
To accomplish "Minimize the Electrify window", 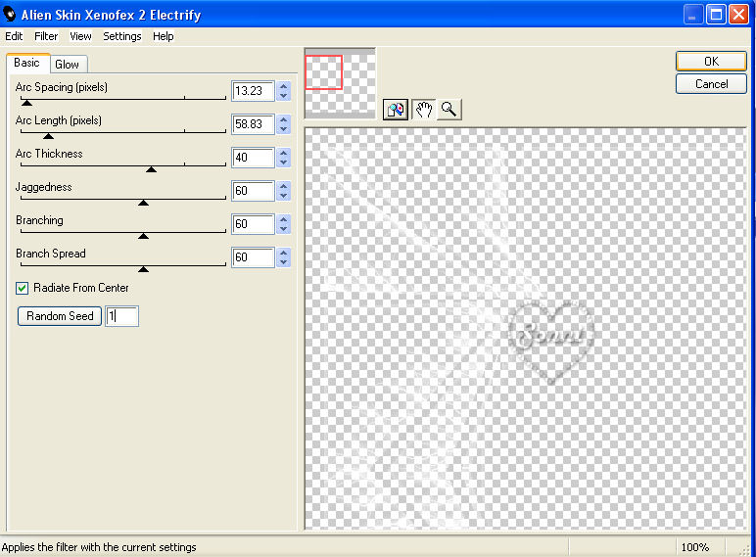I will tap(693, 15).
